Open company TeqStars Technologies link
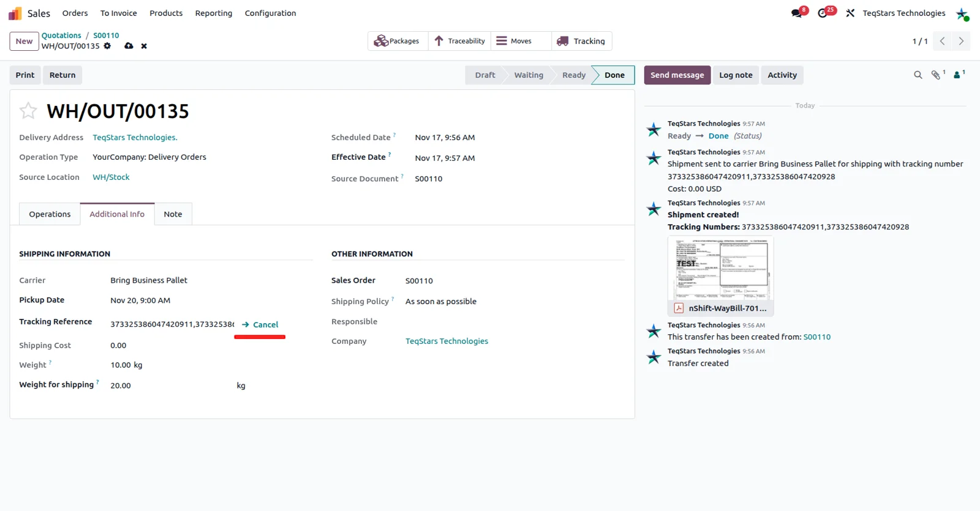Screen dimensions: 980x511 click(447, 341)
